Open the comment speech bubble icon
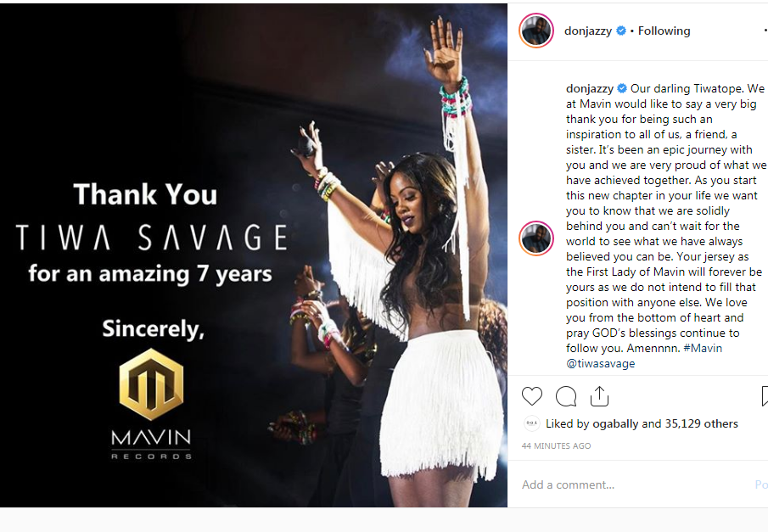 coord(566,396)
